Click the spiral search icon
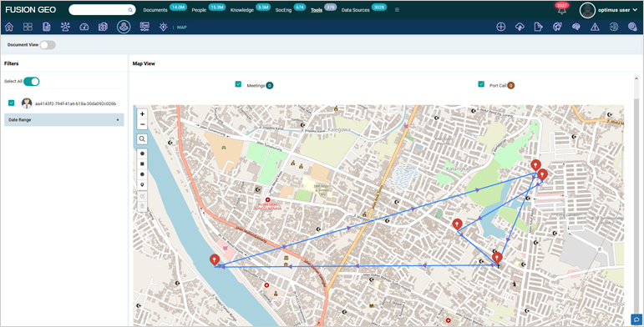The image size is (644, 327). coord(632,27)
